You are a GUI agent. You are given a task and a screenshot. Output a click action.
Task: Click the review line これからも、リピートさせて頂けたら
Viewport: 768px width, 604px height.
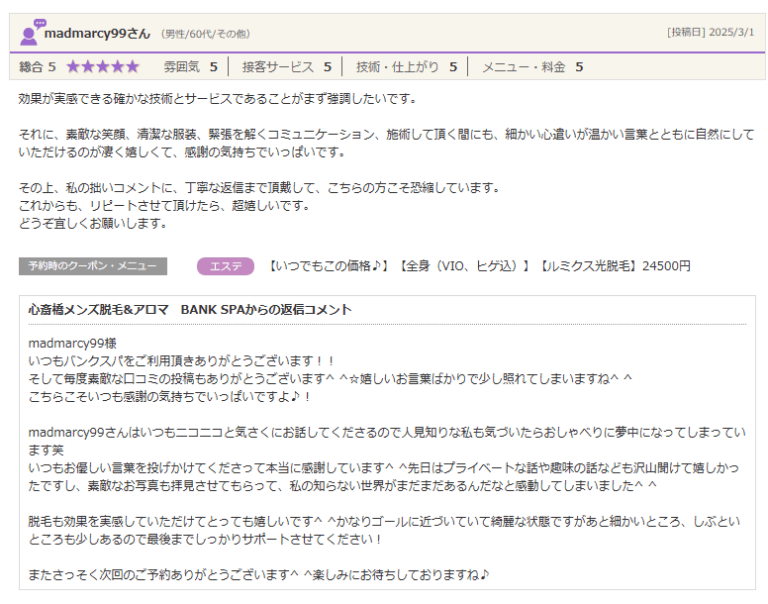pos(165,205)
